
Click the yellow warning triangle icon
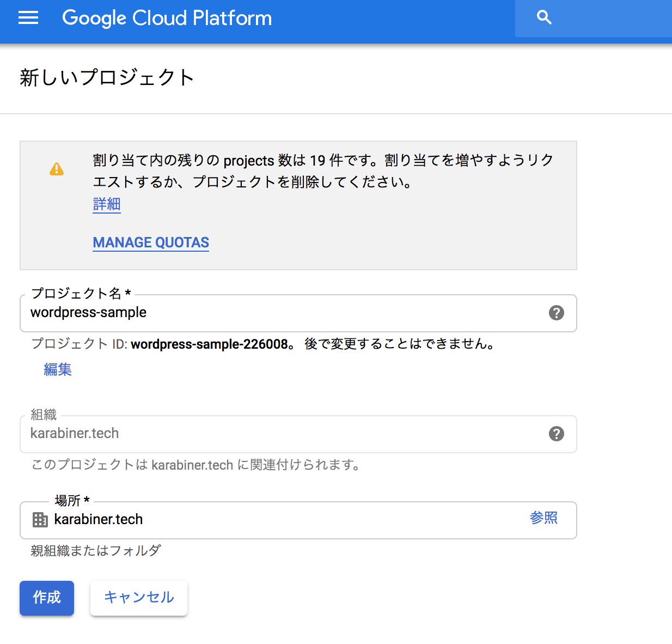(57, 169)
